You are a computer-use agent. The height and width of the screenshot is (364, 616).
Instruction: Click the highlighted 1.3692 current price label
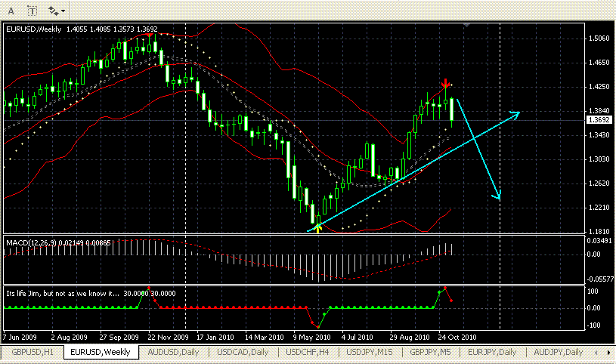(x=599, y=120)
